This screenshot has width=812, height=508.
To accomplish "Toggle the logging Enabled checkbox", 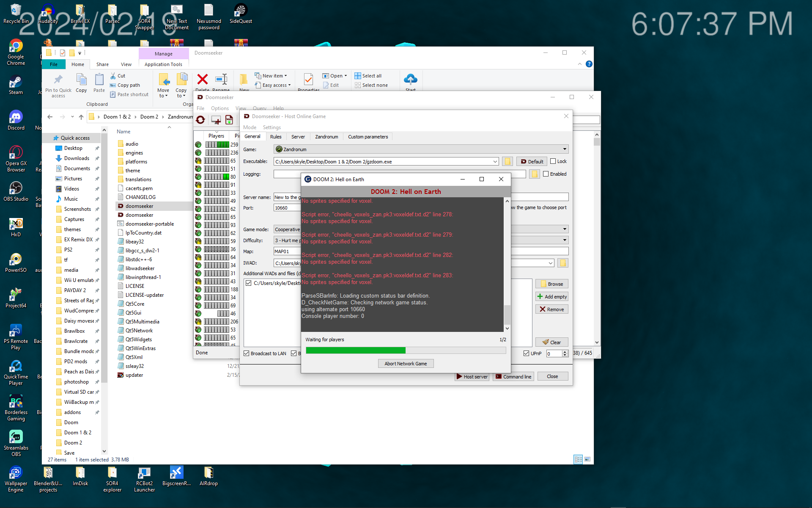I will 546,174.
